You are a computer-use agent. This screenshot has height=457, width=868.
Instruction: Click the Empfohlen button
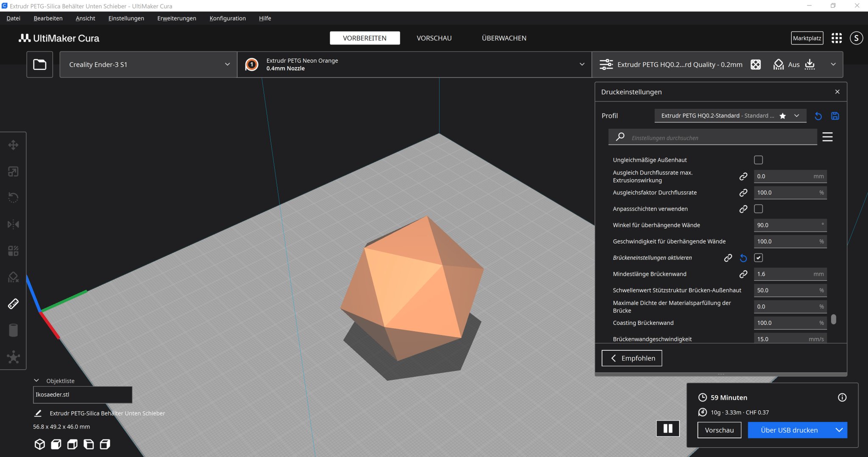pyautogui.click(x=632, y=358)
